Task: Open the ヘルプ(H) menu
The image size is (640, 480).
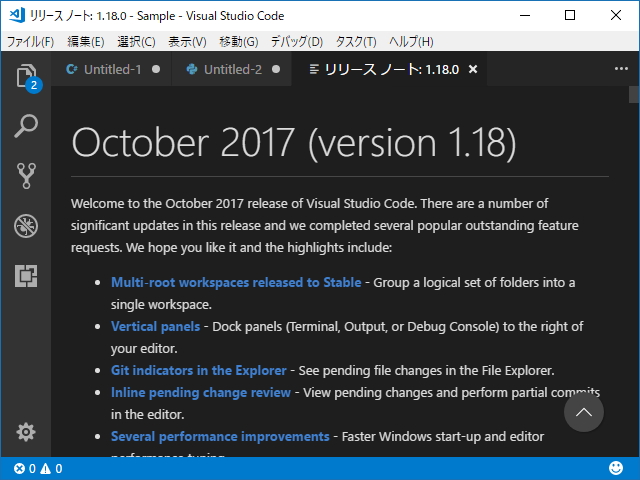Action: (x=411, y=42)
